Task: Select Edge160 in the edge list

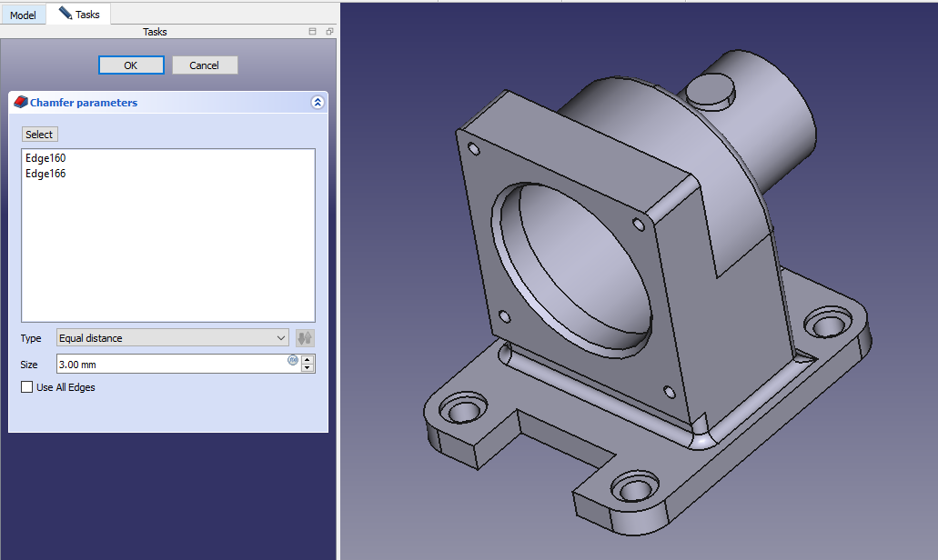Action: tap(45, 158)
